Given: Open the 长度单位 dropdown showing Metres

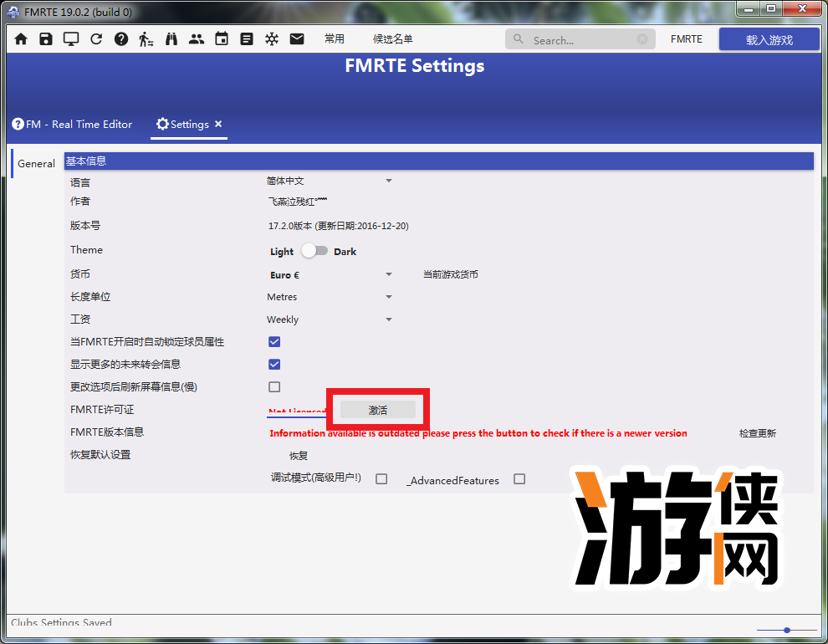Looking at the screenshot, I should (329, 297).
